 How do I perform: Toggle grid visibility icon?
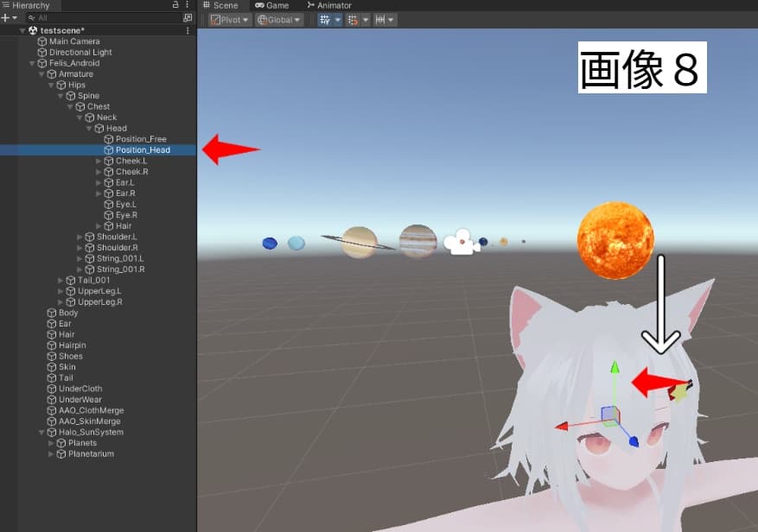click(x=325, y=20)
